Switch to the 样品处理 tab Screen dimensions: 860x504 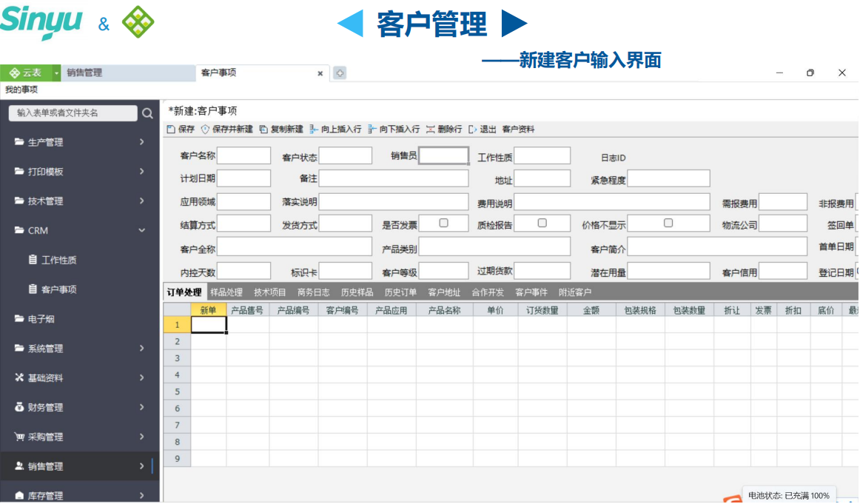click(x=226, y=293)
